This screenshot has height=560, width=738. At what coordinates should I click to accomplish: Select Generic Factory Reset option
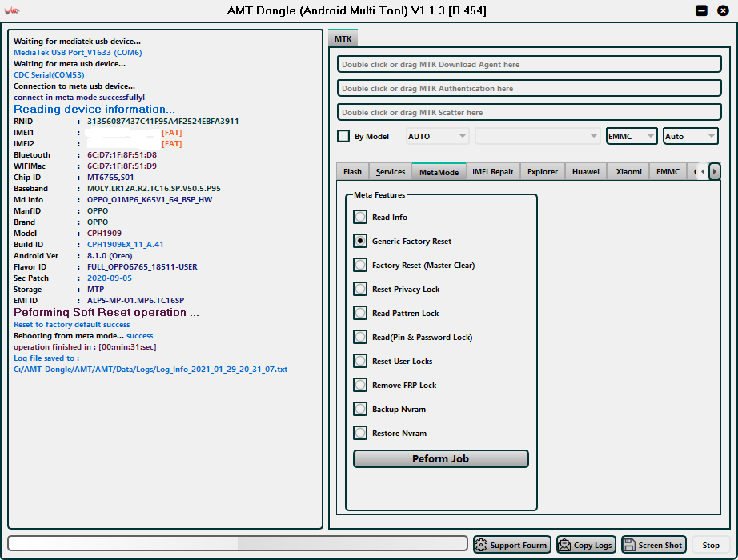pos(360,241)
